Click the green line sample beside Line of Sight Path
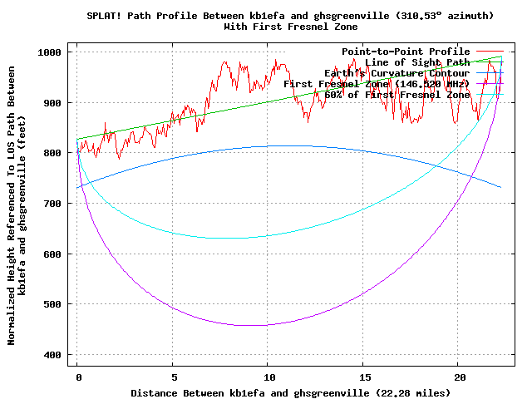532x399 pixels. pyautogui.click(x=489, y=62)
